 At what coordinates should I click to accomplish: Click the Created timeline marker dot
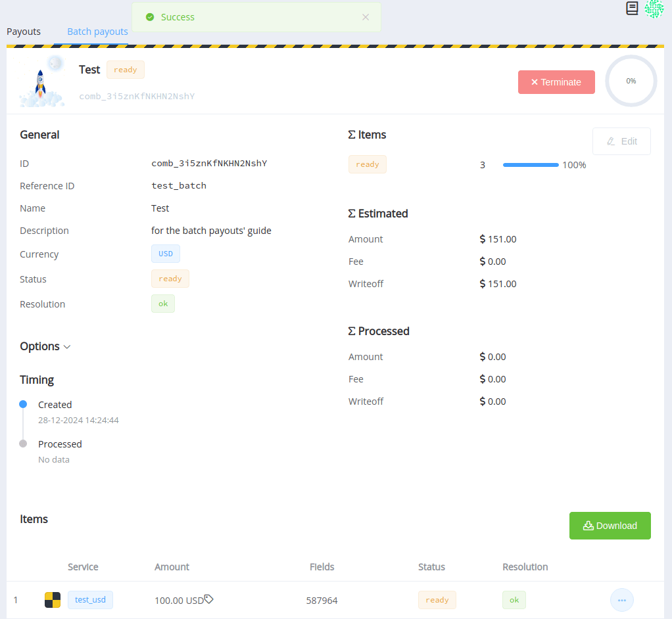click(23, 404)
